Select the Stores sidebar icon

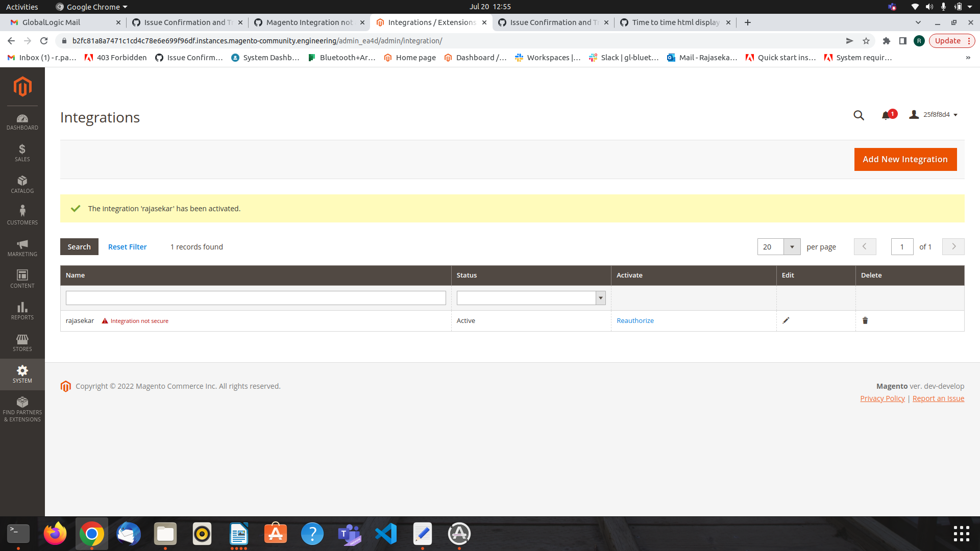point(22,342)
